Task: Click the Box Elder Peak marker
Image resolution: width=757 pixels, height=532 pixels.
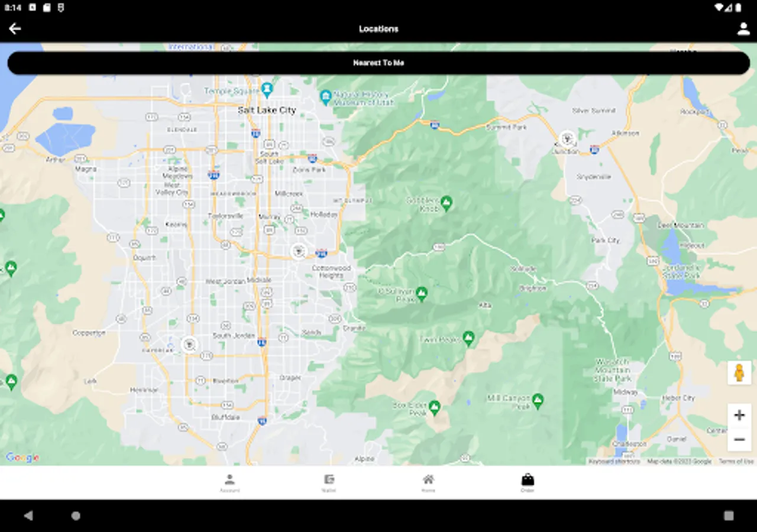Action: click(435, 407)
